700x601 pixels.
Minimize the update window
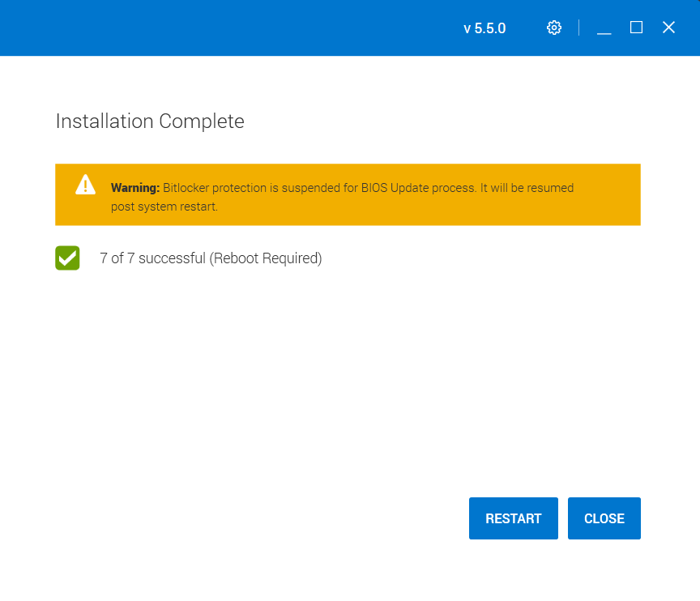coord(604,28)
